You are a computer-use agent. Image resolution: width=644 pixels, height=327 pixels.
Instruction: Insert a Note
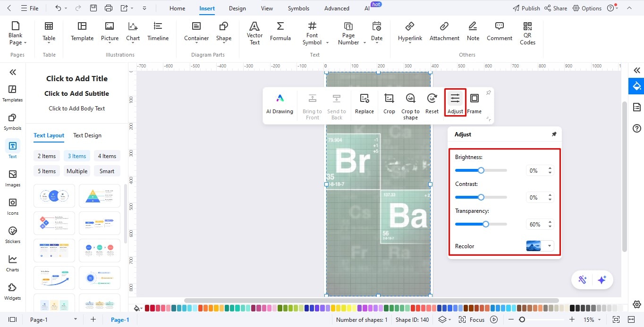tap(473, 31)
